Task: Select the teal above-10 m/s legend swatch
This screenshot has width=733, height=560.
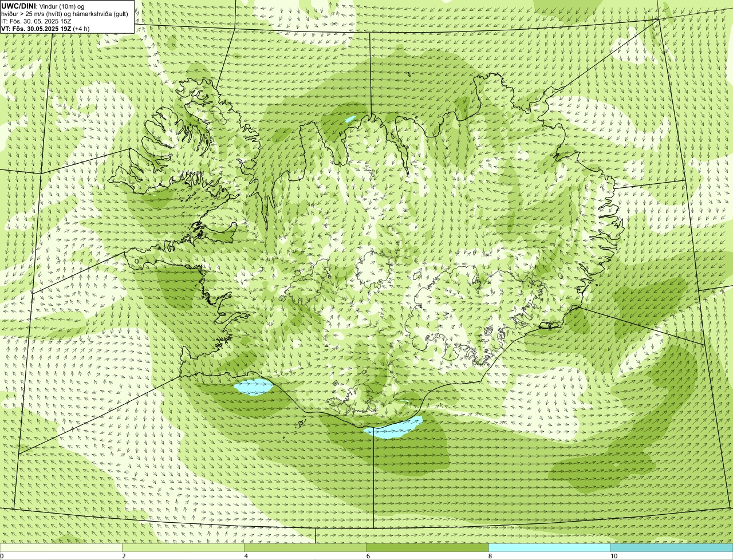Action: 672,548
